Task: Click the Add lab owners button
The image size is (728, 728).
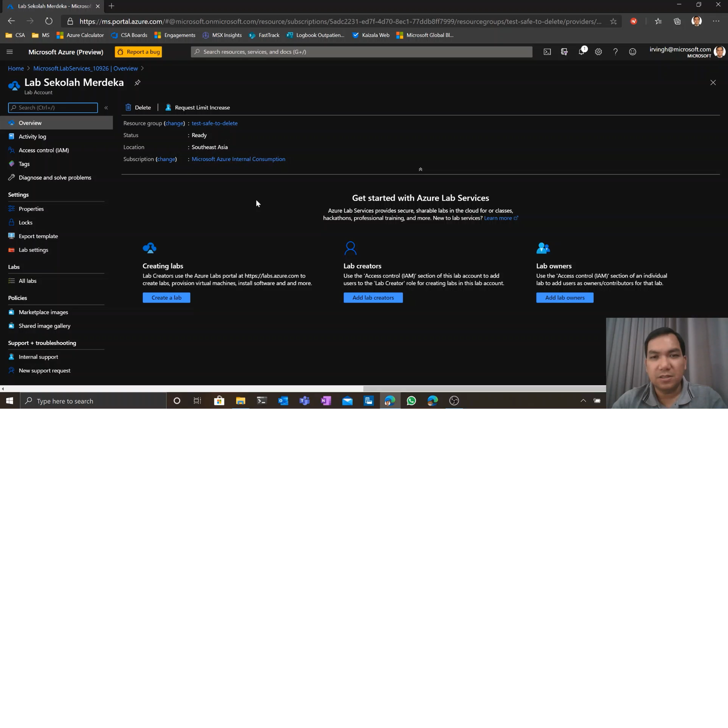Action: pos(565,298)
